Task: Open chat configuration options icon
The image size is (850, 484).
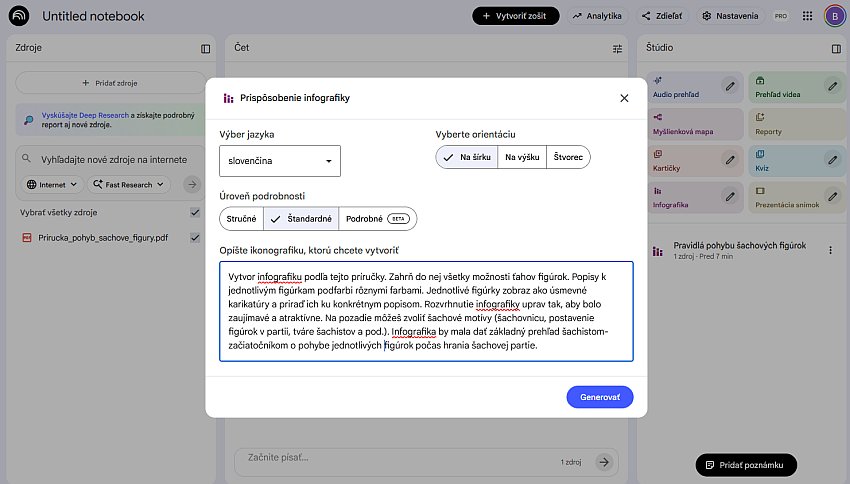Action: (617, 48)
